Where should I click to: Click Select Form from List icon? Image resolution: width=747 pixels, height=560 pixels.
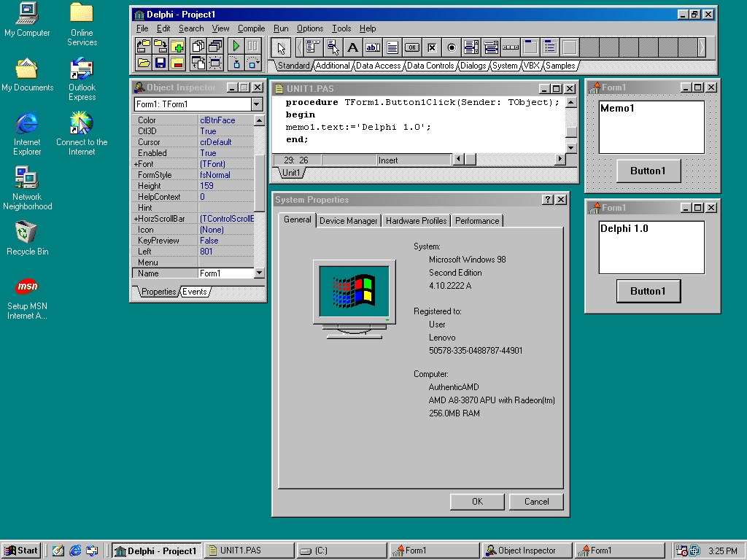215,46
